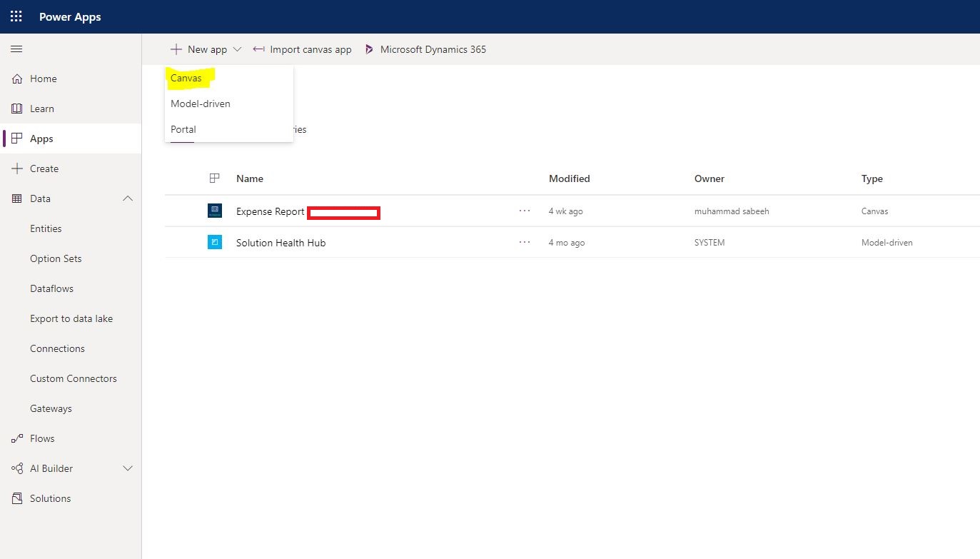
Task: Expand the AI Builder section
Action: 127,468
